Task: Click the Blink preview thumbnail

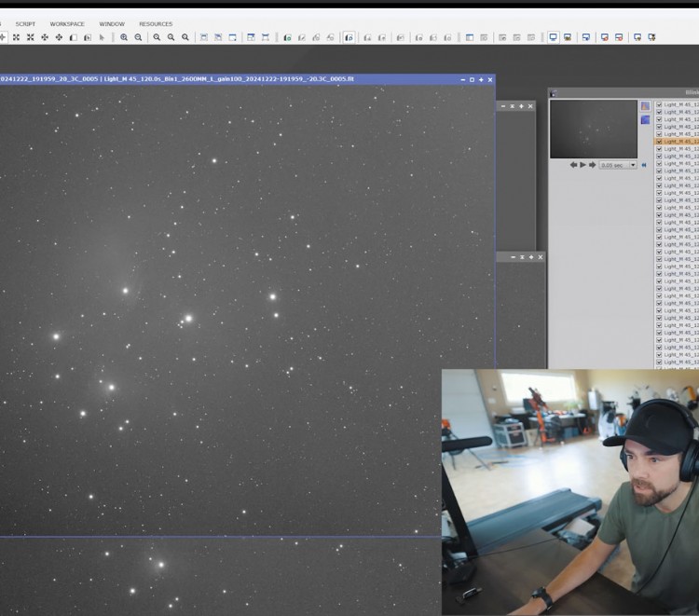Action: coord(594,129)
